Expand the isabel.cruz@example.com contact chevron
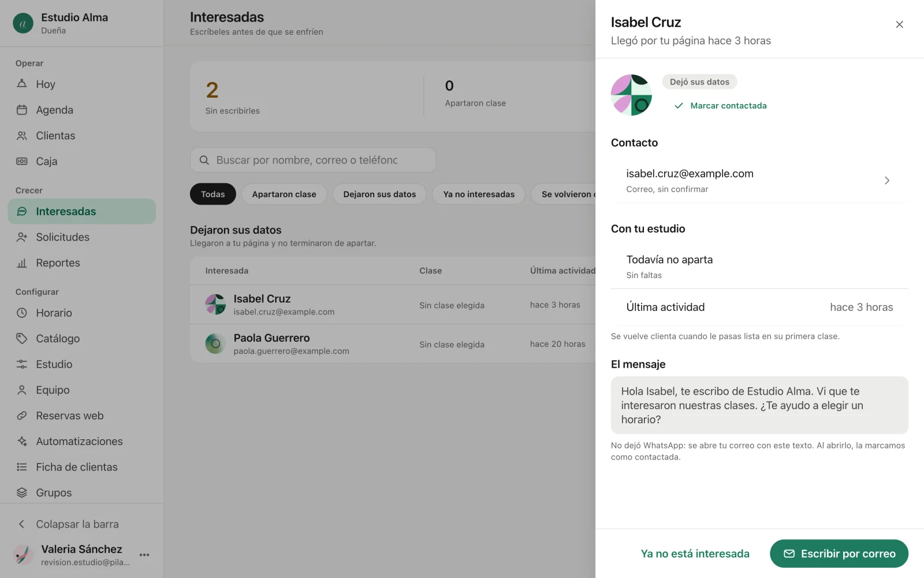Viewport: 924px width, 578px height. [x=887, y=180]
